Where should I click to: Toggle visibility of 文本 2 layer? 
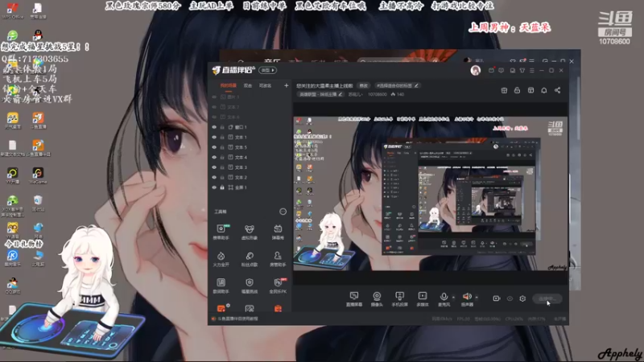(x=214, y=177)
